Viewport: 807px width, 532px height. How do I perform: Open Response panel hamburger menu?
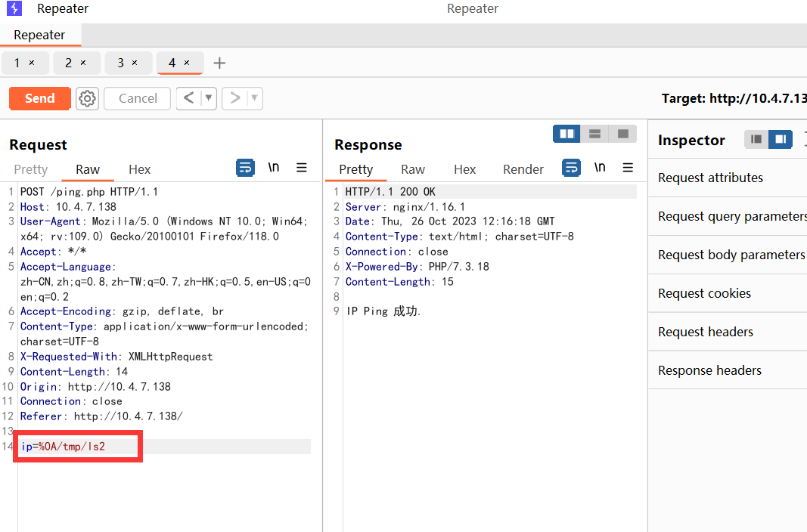click(628, 168)
